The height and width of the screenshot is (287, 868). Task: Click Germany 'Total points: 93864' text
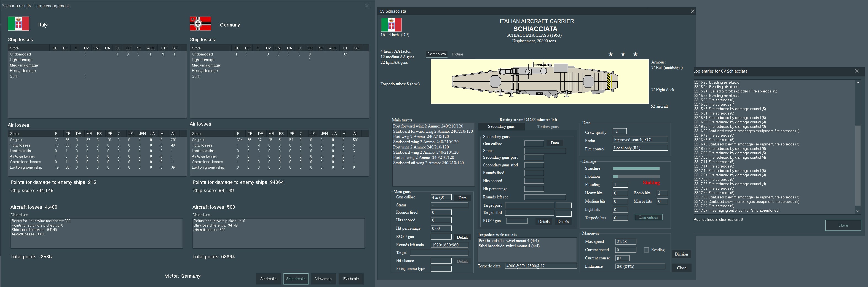214,257
